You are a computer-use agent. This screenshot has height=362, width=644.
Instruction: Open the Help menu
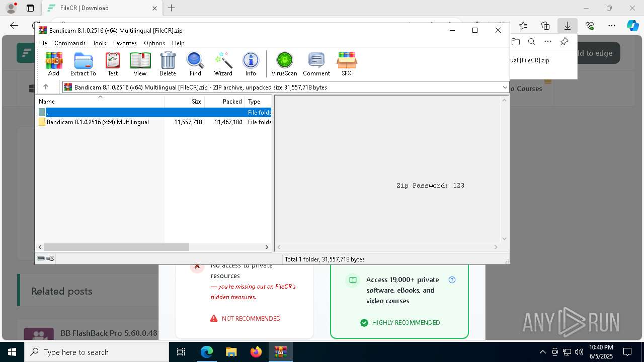(x=178, y=43)
